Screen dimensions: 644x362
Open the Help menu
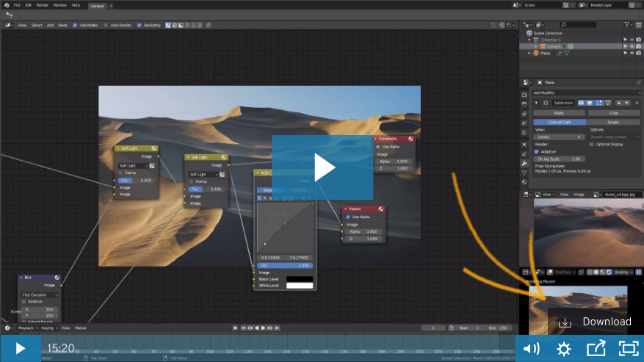[76, 5]
